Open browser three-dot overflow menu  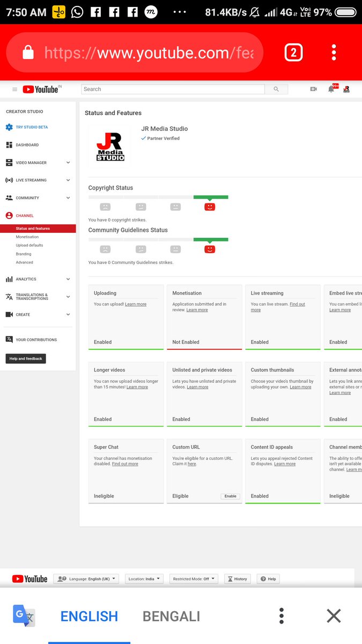334,52
